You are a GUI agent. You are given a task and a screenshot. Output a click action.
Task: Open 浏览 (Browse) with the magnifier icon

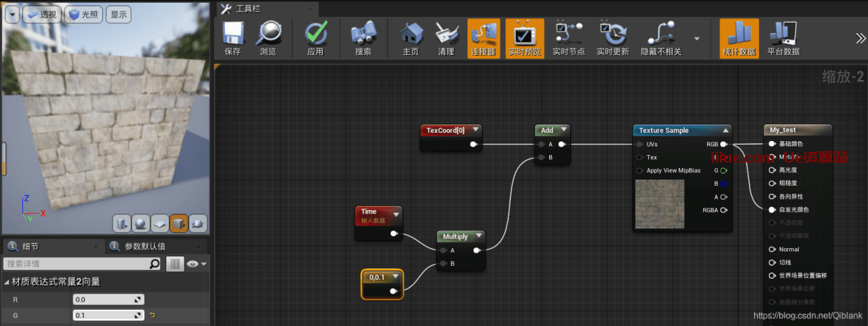[268, 34]
